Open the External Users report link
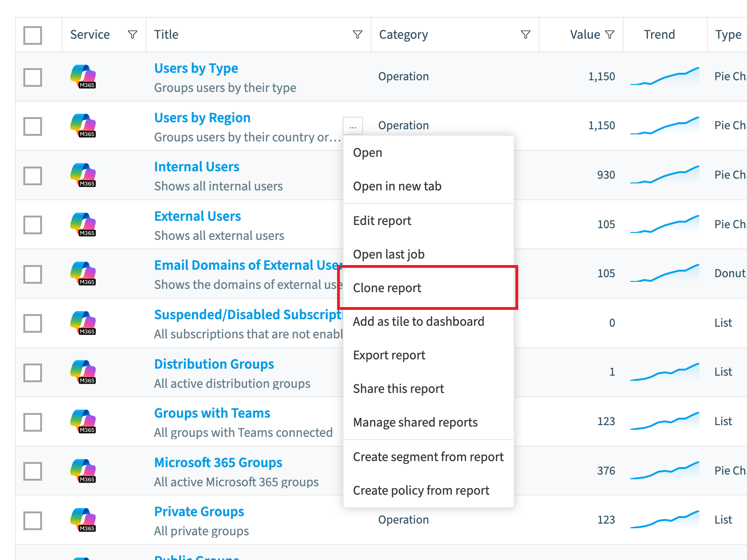Image resolution: width=747 pixels, height=560 pixels. click(197, 216)
